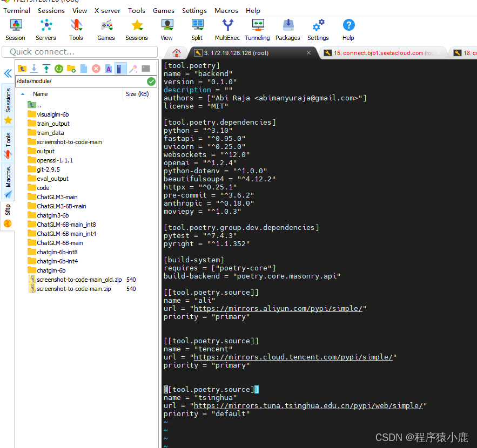Viewport: 477px width, 448px height.
Task: Select the screenshot-to-code-main folder
Action: coord(64,142)
